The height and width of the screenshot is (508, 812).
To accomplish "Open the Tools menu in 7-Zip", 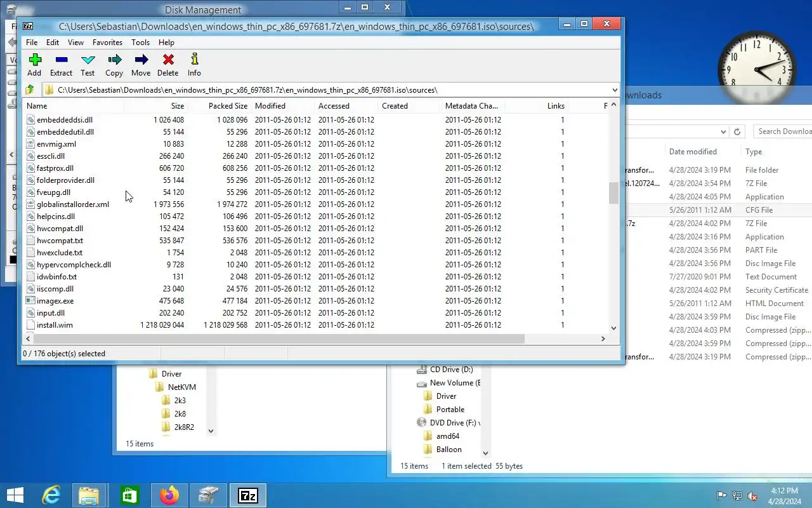I will pos(140,43).
